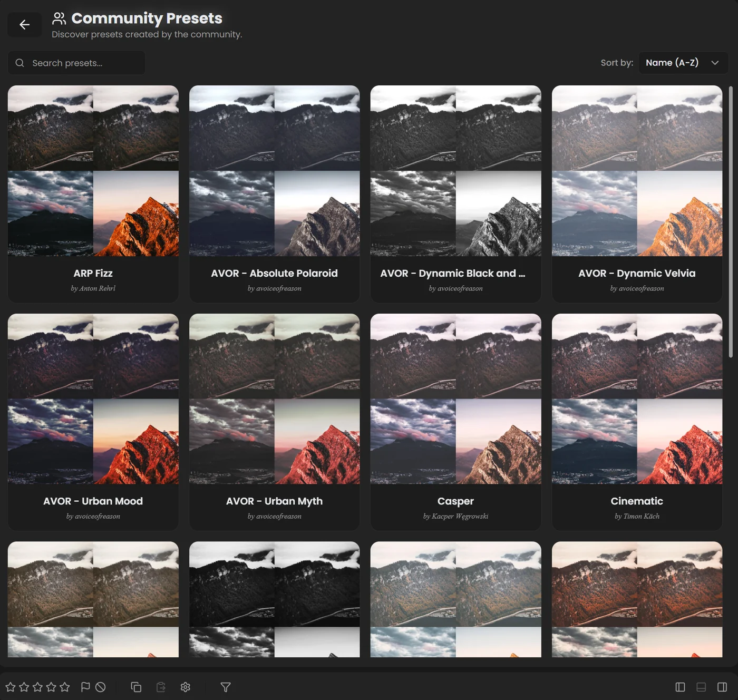Open the AVOR - Urban Mood preview

point(93,399)
